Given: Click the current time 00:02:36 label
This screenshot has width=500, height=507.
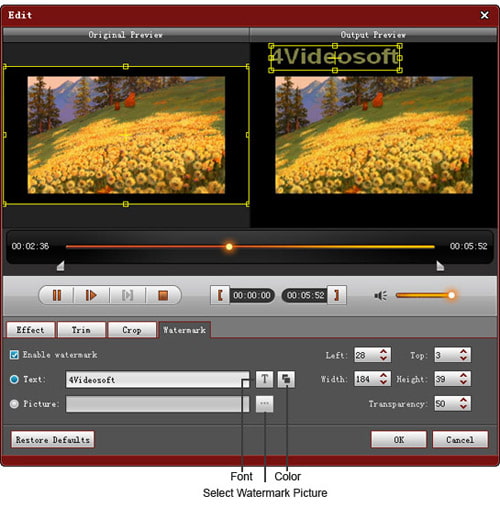Looking at the screenshot, I should [x=30, y=246].
